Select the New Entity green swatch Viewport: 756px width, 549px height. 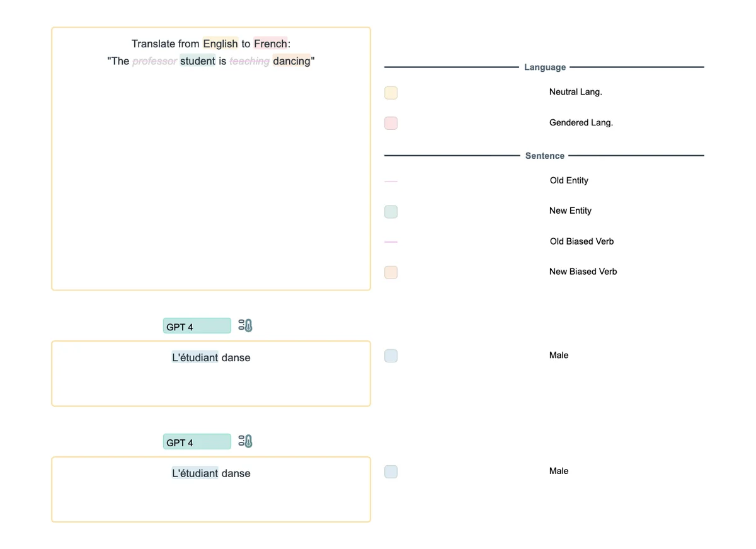(x=391, y=211)
